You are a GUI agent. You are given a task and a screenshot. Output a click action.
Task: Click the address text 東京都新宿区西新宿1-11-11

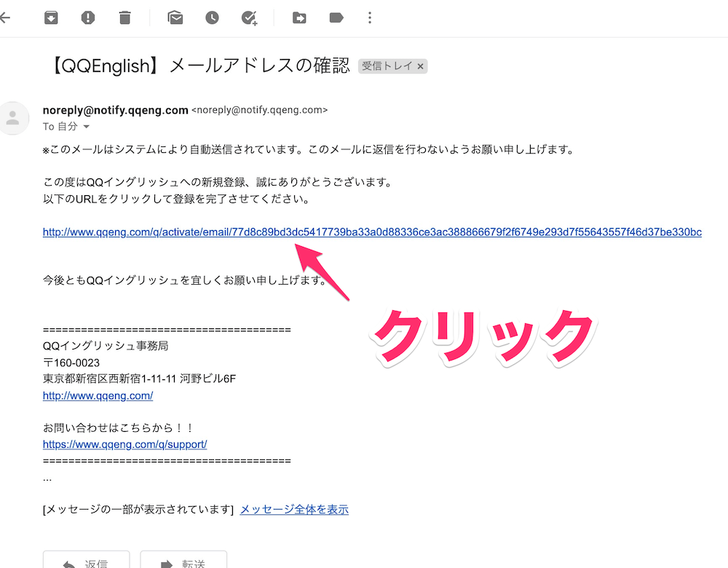point(110,379)
